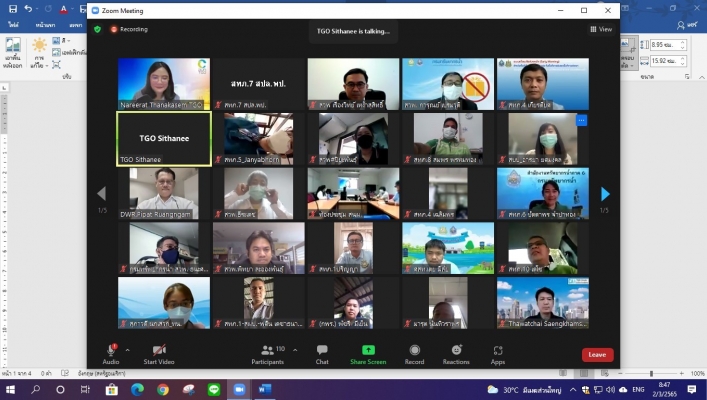Viewport: 707px width, 400px height.
Task: Go to previous gallery page left arrow
Action: pos(101,194)
